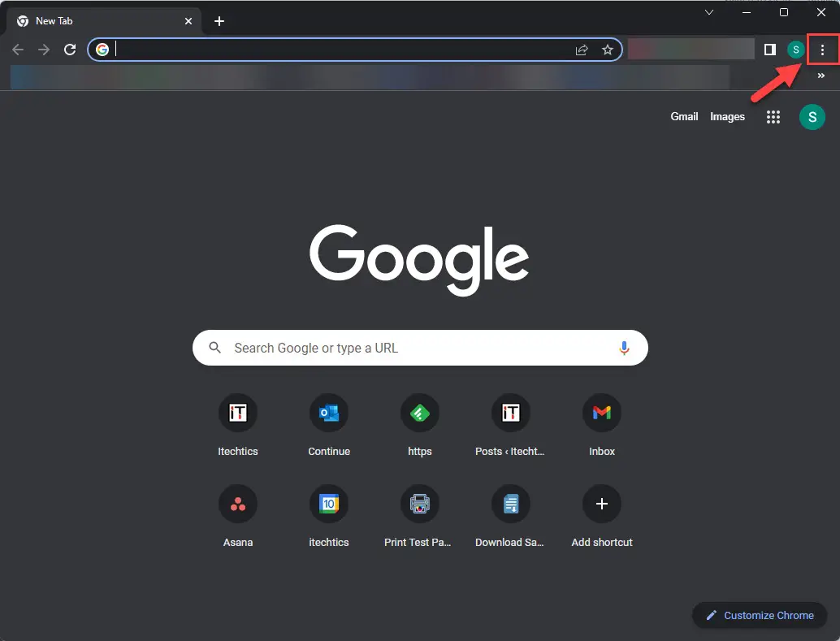Click the Add shortcut button
The width and height of the screenshot is (840, 641).
click(x=601, y=505)
